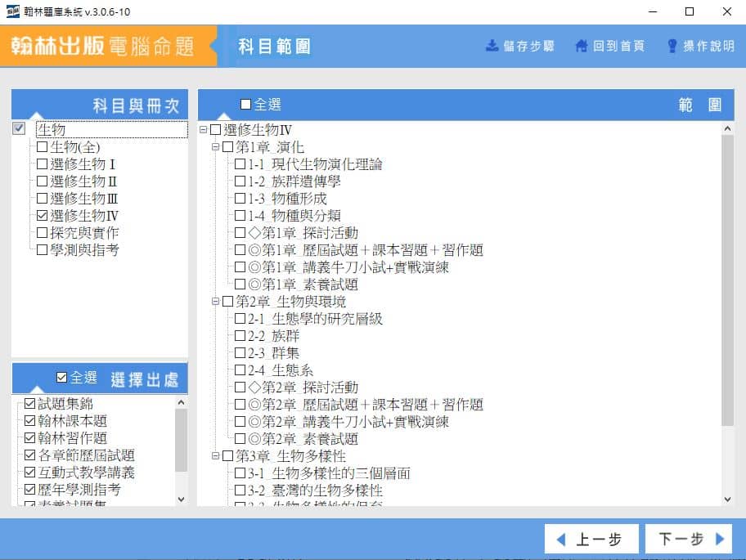The height and width of the screenshot is (560, 746).
Task: Check 1-1_現代生物演化理論 checkbox
Action: pos(240,164)
